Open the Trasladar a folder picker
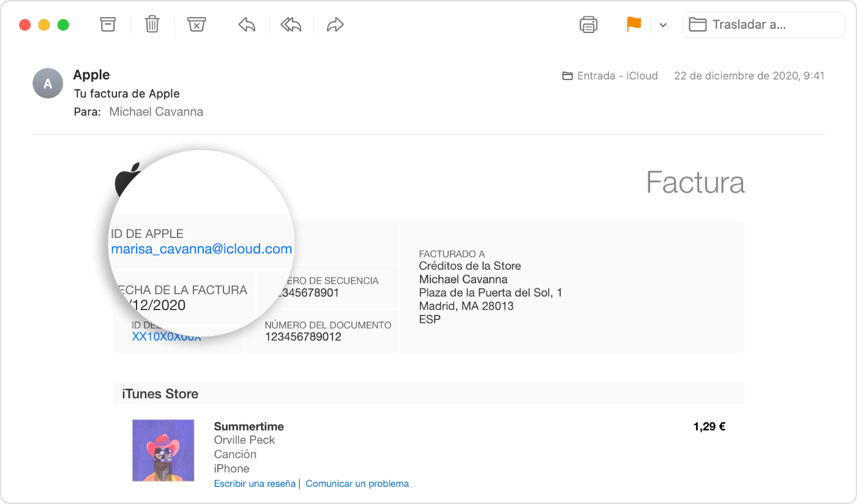Image resolution: width=857 pixels, height=504 pixels. coord(763,24)
